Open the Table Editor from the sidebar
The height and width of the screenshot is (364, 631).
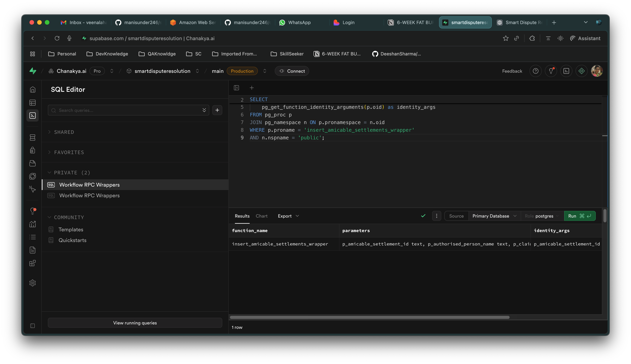click(x=33, y=102)
